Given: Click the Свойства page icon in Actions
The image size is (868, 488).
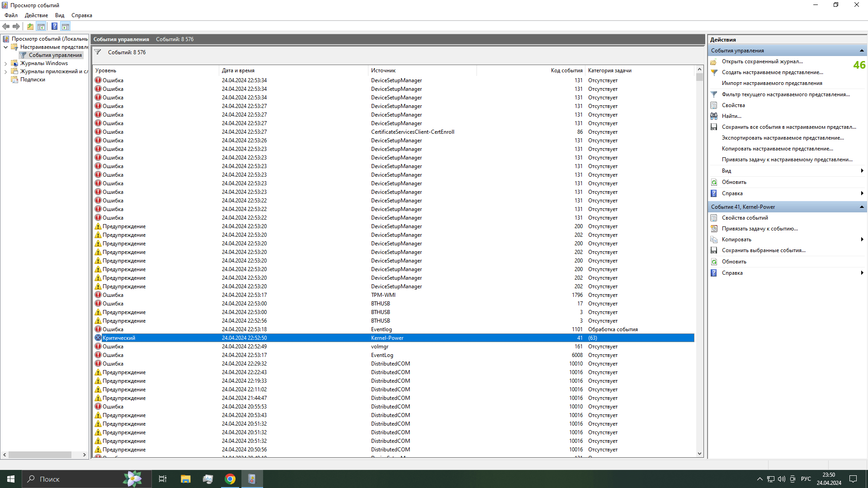Looking at the screenshot, I should click(714, 105).
